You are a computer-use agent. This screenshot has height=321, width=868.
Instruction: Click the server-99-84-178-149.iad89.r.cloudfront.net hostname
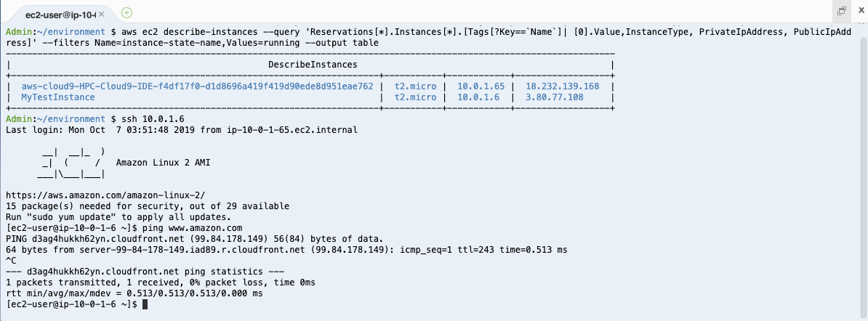[192, 250]
